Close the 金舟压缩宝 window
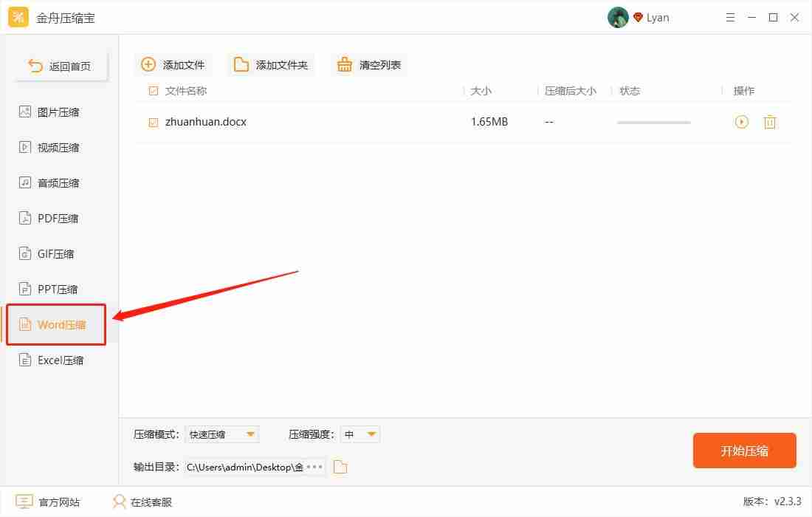 click(x=794, y=18)
